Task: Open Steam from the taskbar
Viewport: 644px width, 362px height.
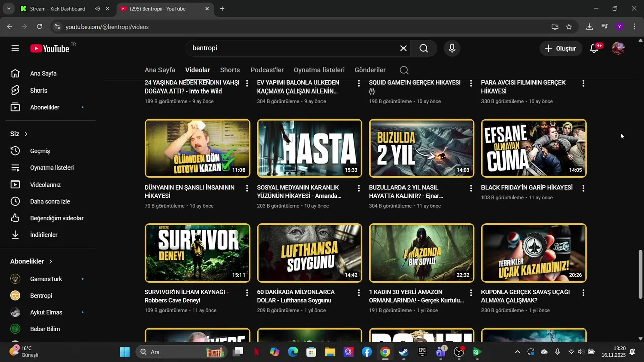Action: (404, 352)
